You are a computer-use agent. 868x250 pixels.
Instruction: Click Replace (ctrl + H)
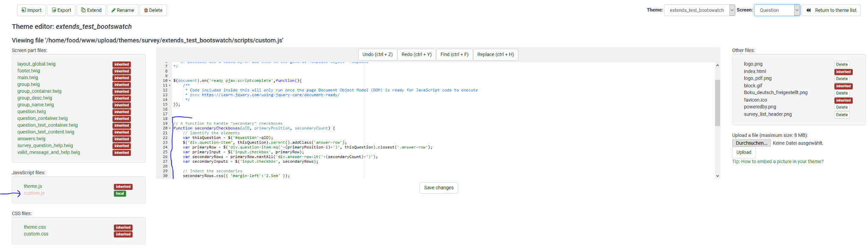click(495, 55)
